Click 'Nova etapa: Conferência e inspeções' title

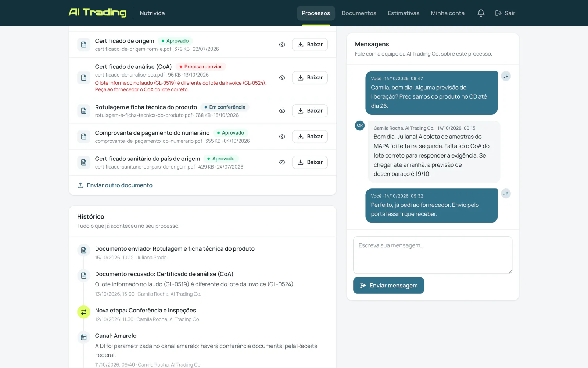[x=146, y=311]
